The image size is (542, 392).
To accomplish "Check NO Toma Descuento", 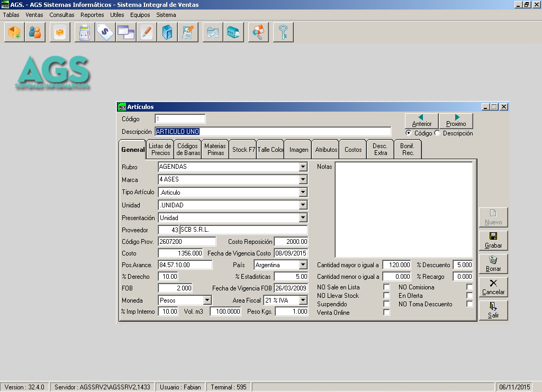I will (x=469, y=304).
